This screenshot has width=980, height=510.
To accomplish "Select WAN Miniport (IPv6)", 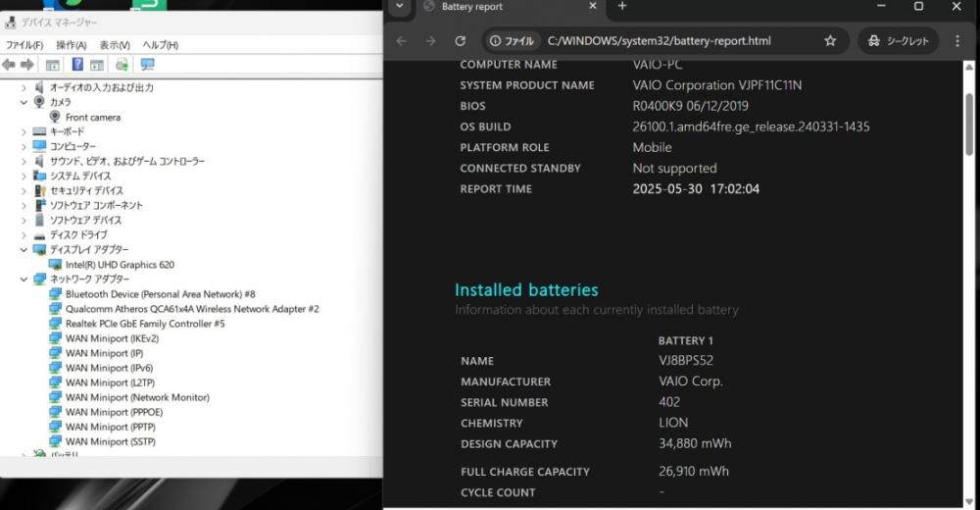I will point(110,368).
